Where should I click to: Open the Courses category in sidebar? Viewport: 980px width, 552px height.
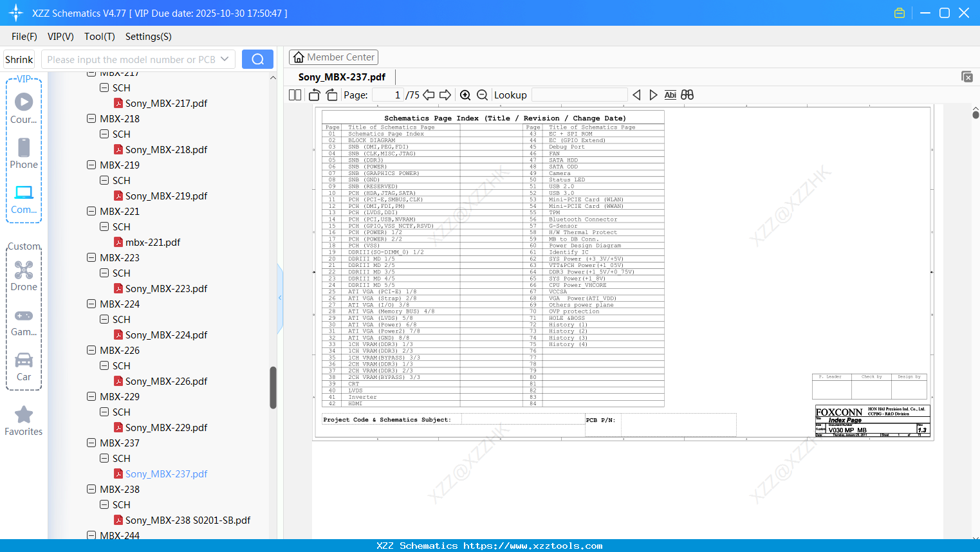coord(24,108)
